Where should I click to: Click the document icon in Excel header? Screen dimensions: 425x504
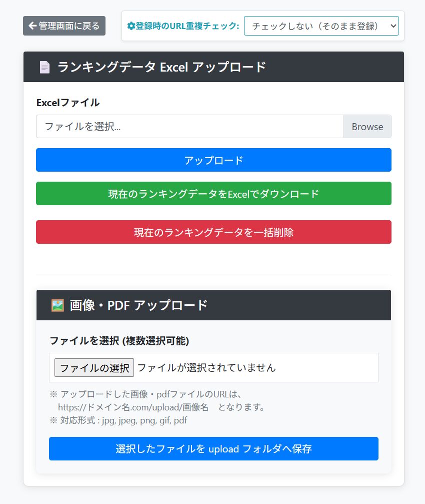point(45,67)
